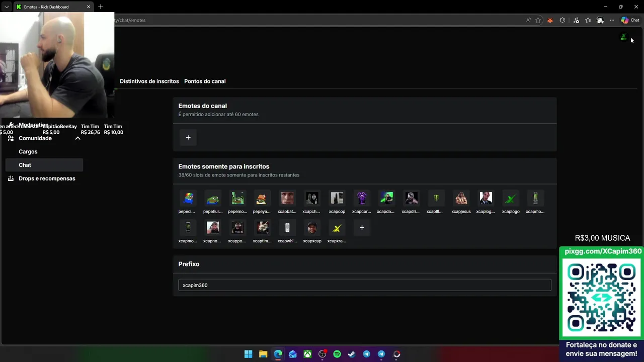Open the channel avatar menu at top right
644x362 pixels.
tap(623, 37)
